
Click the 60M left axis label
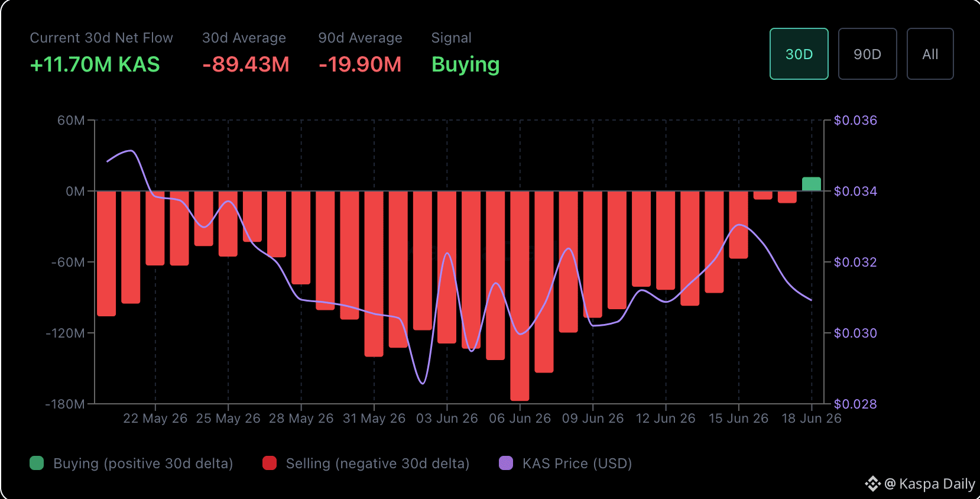click(71, 121)
